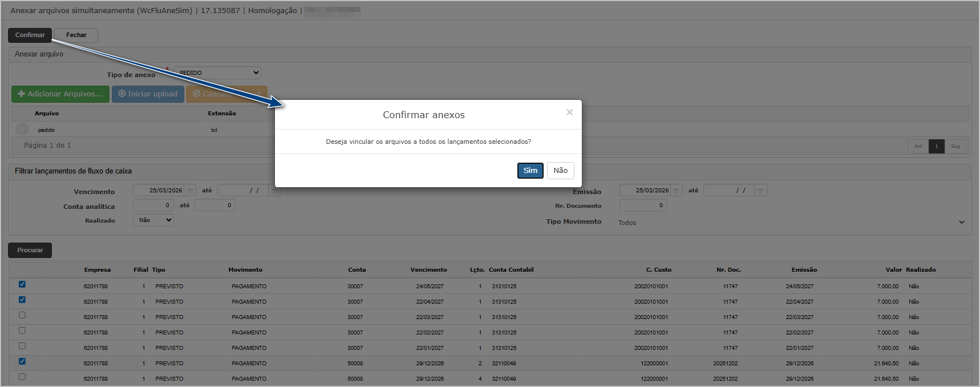Confirm linking attachments by clicking Sim

[x=530, y=171]
